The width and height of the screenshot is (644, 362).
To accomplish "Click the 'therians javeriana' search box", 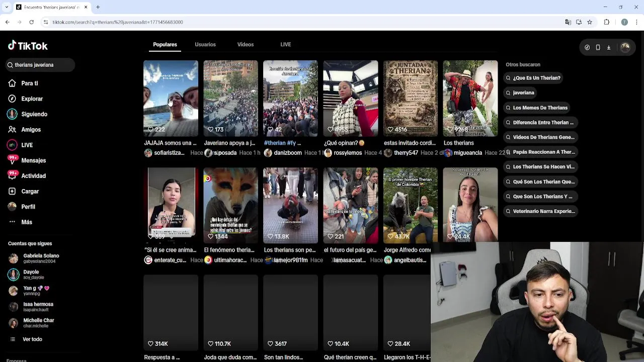I will [x=39, y=65].
